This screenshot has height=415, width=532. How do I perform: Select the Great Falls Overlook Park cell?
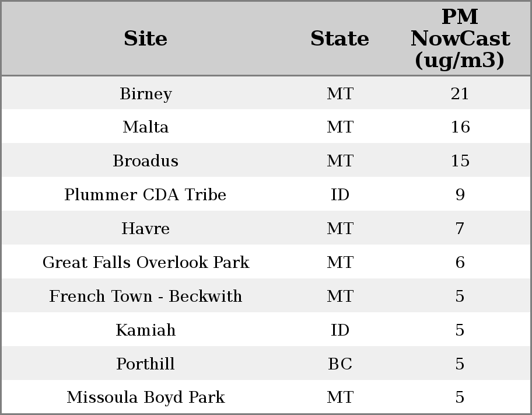pos(145,263)
